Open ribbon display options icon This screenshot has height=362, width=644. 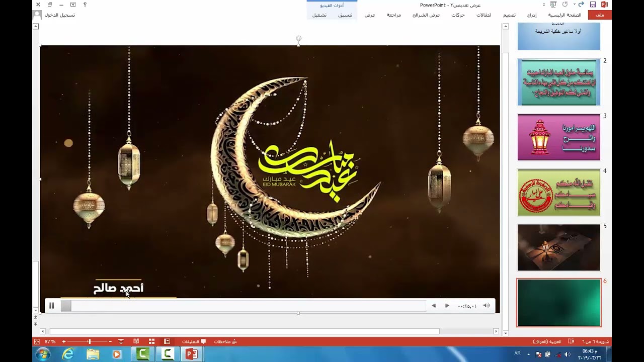73,5
